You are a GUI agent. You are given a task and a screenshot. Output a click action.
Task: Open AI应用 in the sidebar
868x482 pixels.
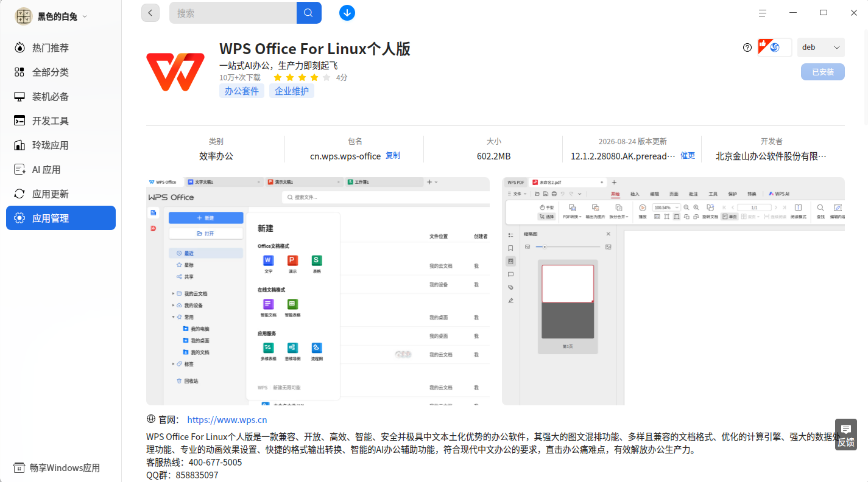[61, 170]
